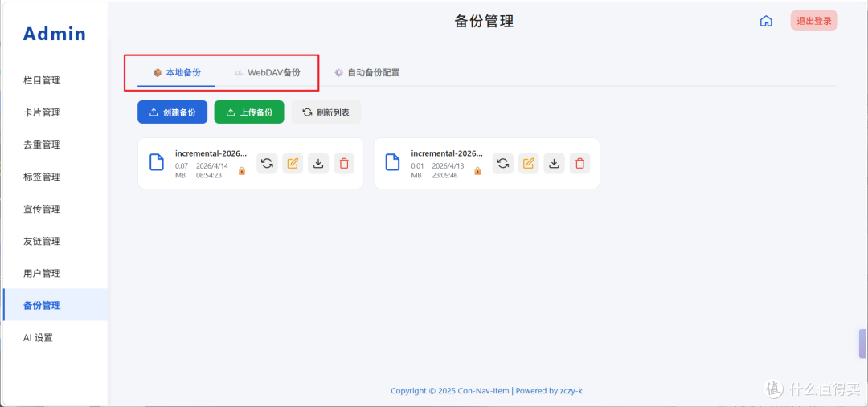Image resolution: width=868 pixels, height=407 pixels.
Task: Restore the 23:09:46 backup with sync icon
Action: [x=502, y=163]
